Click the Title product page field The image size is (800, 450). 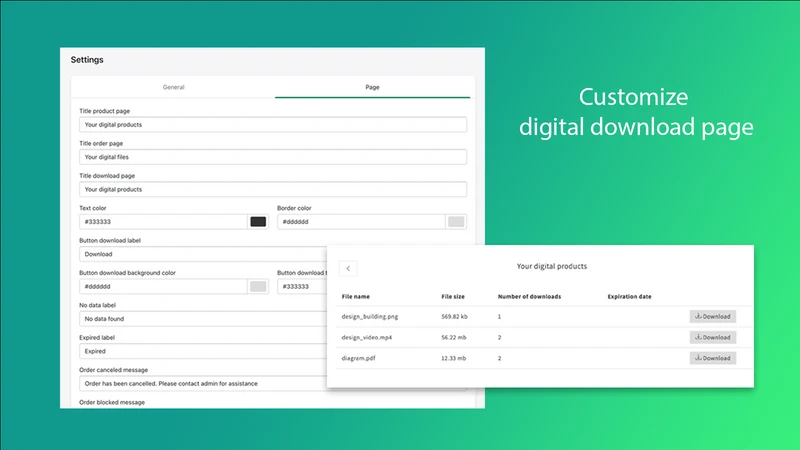[272, 124]
